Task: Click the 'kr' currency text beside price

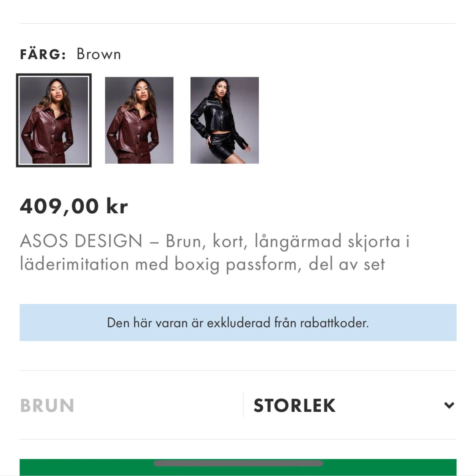Action: (117, 206)
